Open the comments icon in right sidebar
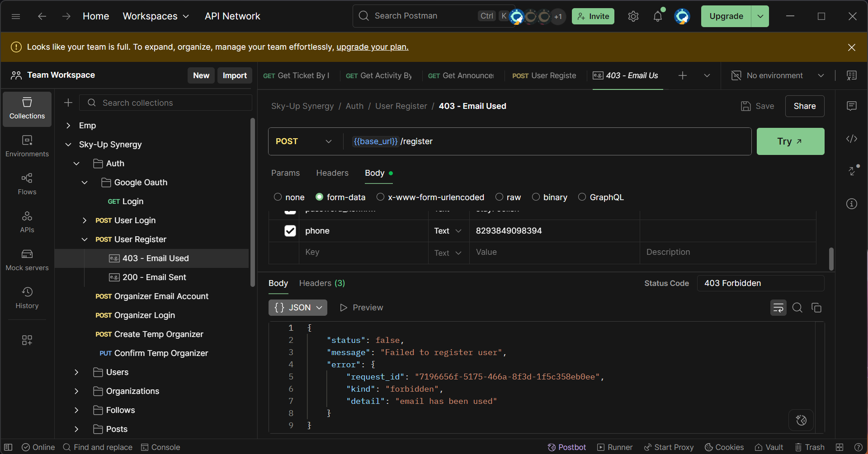This screenshot has height=454, width=868. tap(852, 106)
